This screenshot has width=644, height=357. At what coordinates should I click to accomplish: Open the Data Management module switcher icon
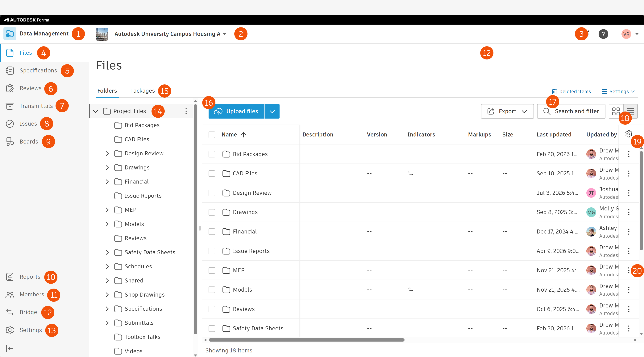pyautogui.click(x=10, y=34)
